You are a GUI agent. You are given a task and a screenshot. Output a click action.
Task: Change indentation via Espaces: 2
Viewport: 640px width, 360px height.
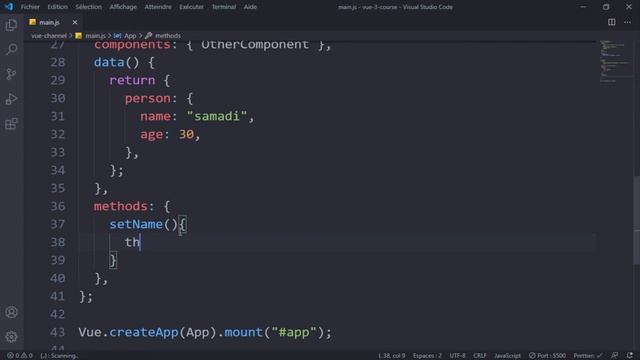pyautogui.click(x=427, y=356)
